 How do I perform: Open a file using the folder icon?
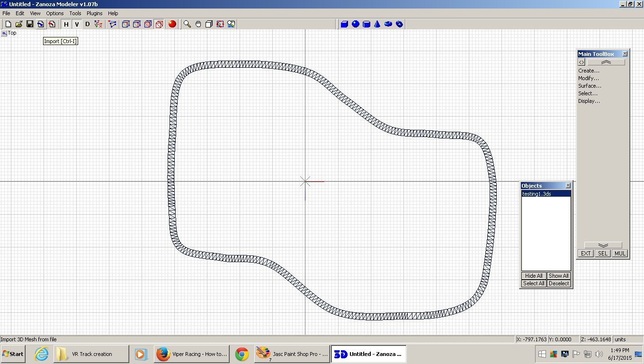point(19,24)
